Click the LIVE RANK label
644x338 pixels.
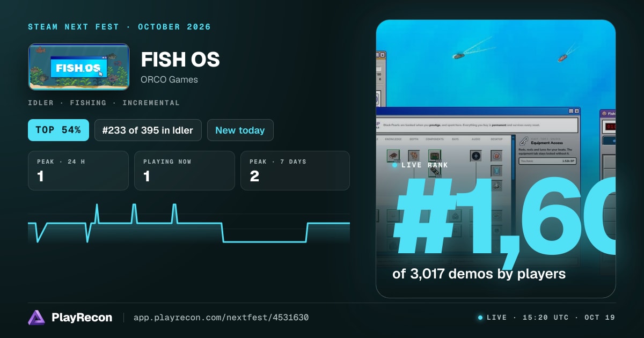424,165
